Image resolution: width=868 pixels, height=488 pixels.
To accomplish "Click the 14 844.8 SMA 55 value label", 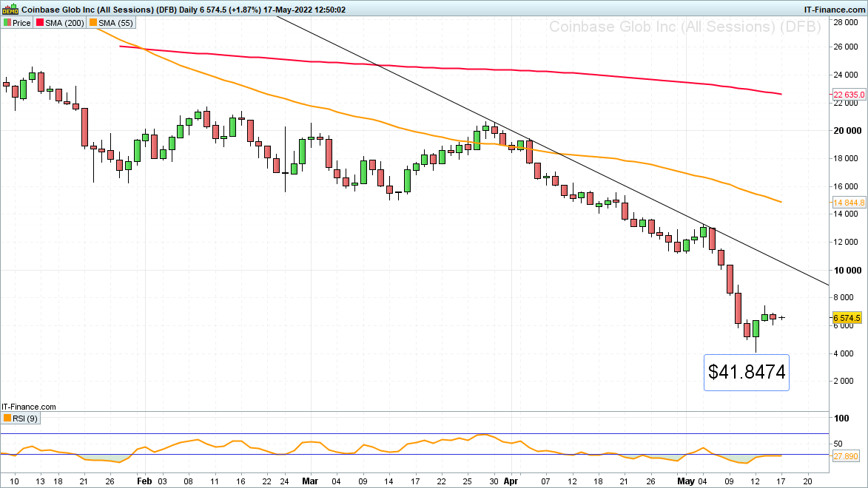I will (x=849, y=203).
